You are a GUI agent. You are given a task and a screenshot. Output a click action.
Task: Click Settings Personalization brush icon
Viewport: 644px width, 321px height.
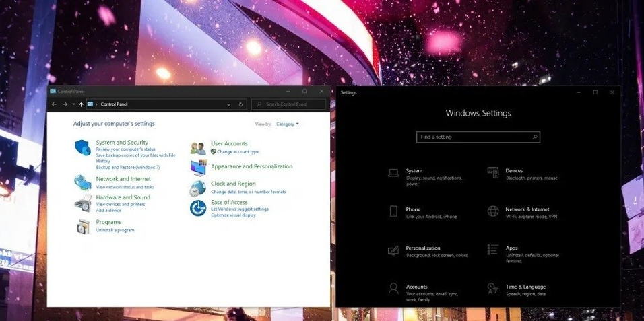tap(393, 250)
